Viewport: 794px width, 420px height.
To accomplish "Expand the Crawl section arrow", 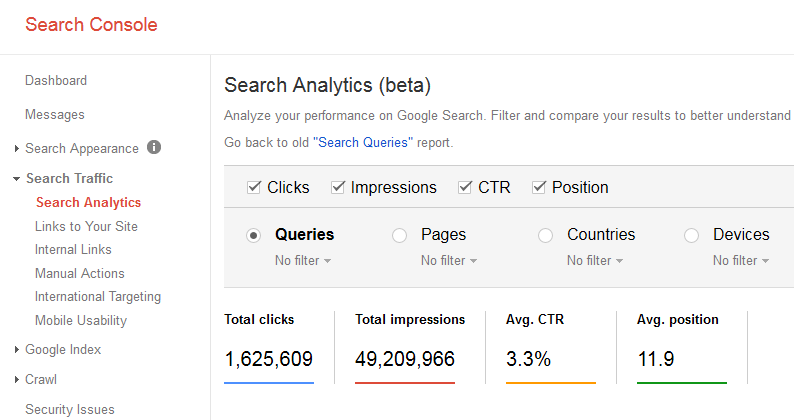I will (17, 379).
